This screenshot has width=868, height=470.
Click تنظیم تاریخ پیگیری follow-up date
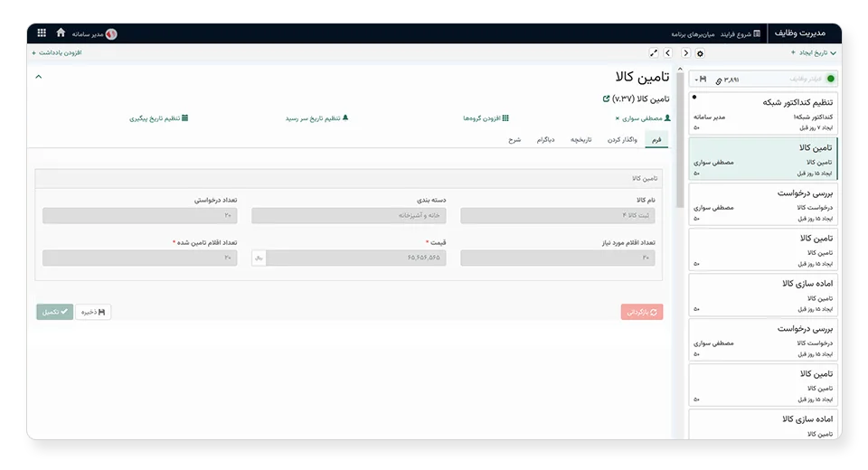pyautogui.click(x=158, y=117)
